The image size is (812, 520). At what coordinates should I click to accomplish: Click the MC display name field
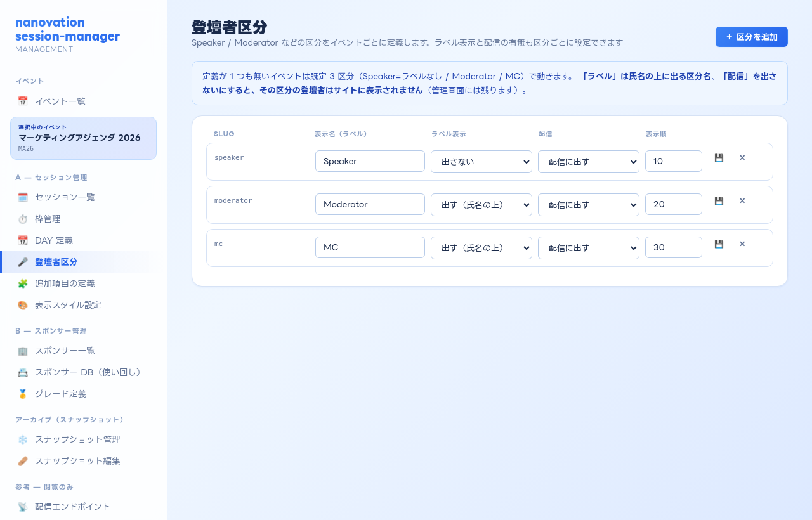point(370,247)
